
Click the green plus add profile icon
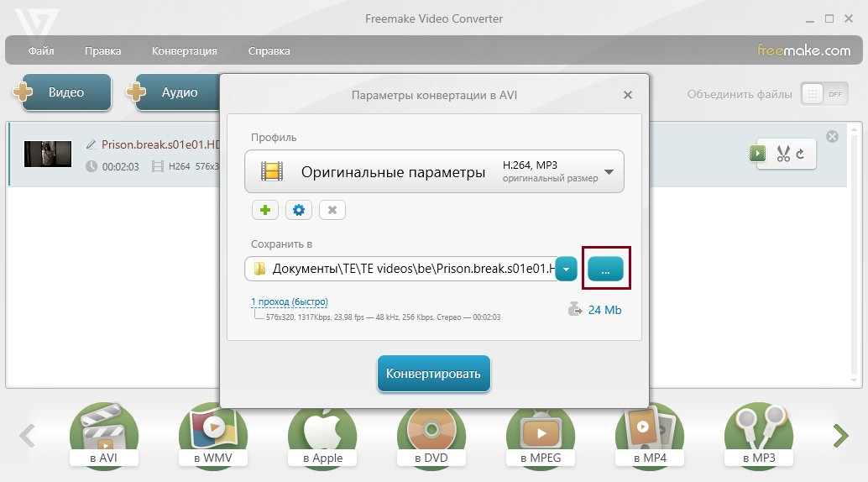coord(265,210)
